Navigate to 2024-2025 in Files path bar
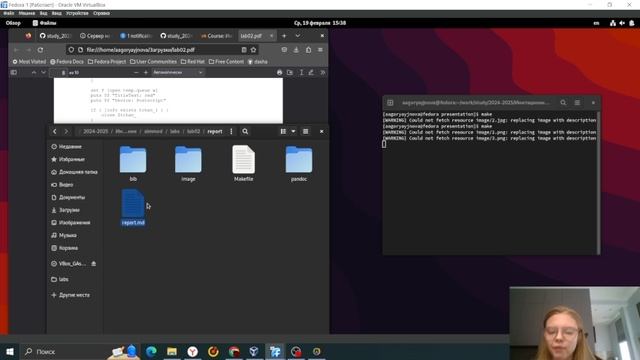This screenshot has height=360, width=640. click(x=96, y=131)
